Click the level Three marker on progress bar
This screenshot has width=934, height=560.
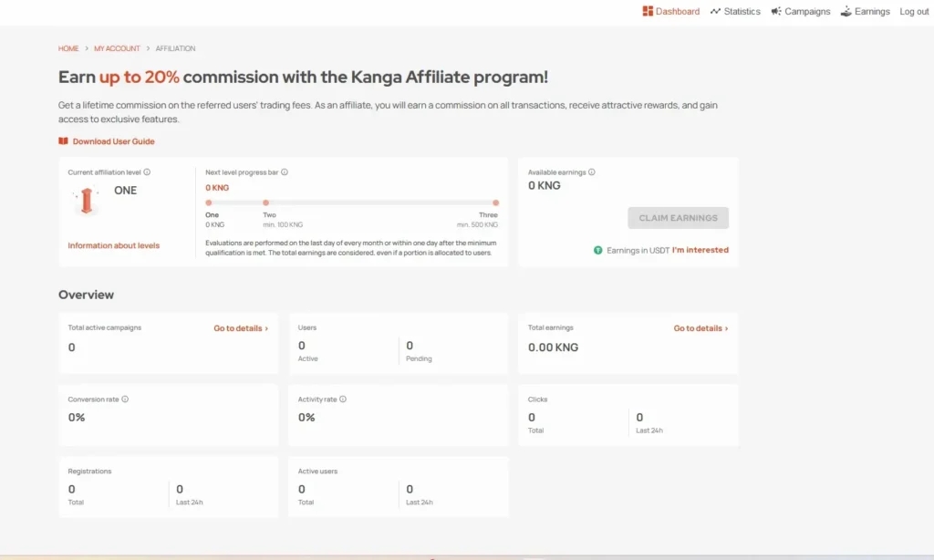(495, 203)
